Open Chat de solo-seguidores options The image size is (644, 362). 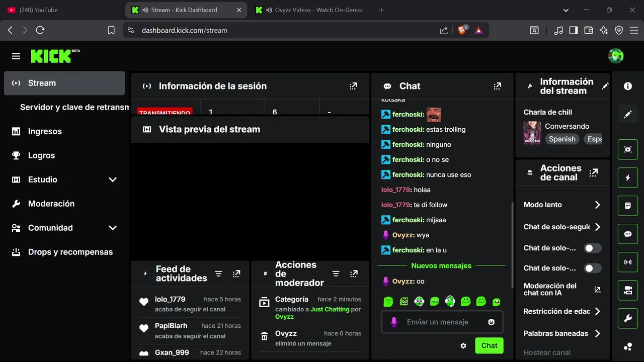pos(562,227)
